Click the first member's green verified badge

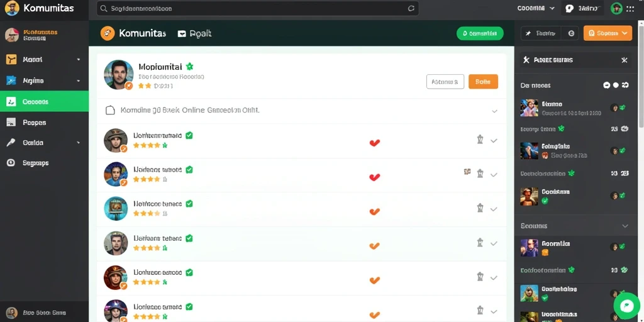(189, 135)
